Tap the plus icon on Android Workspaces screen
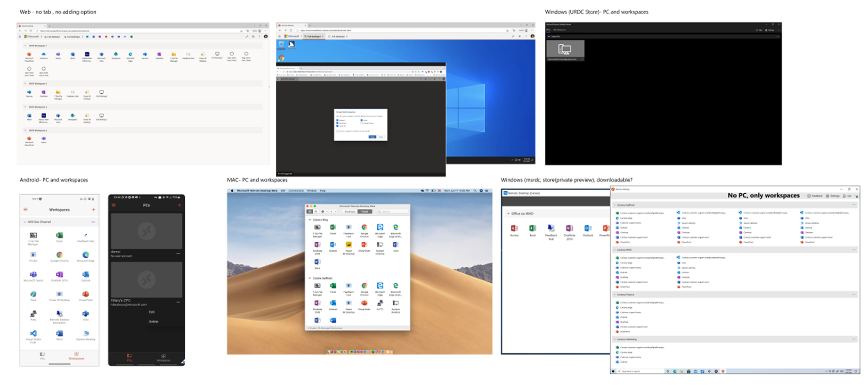868x385 pixels. point(93,209)
